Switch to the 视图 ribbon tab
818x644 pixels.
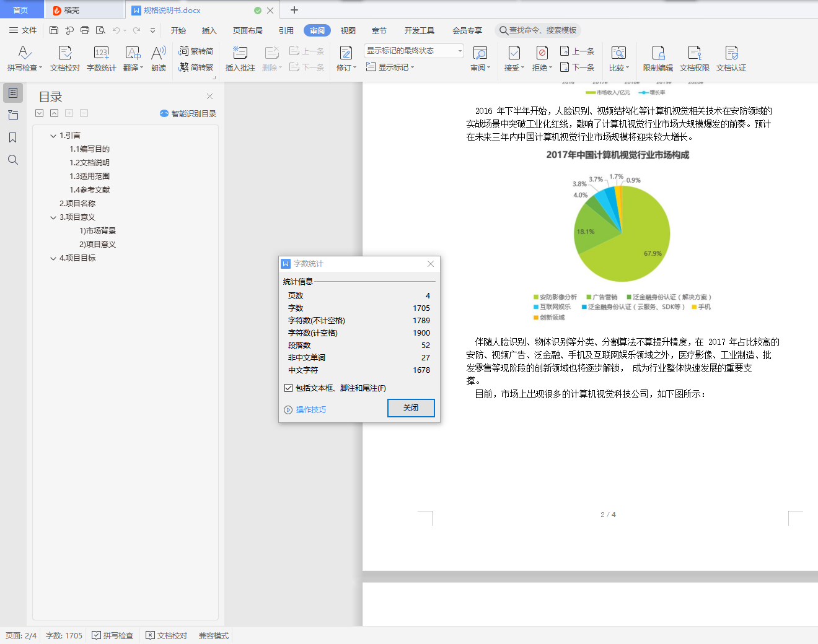pos(348,30)
